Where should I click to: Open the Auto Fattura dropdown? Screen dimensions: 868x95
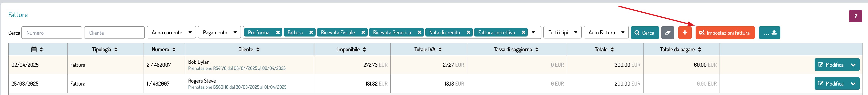click(x=606, y=33)
